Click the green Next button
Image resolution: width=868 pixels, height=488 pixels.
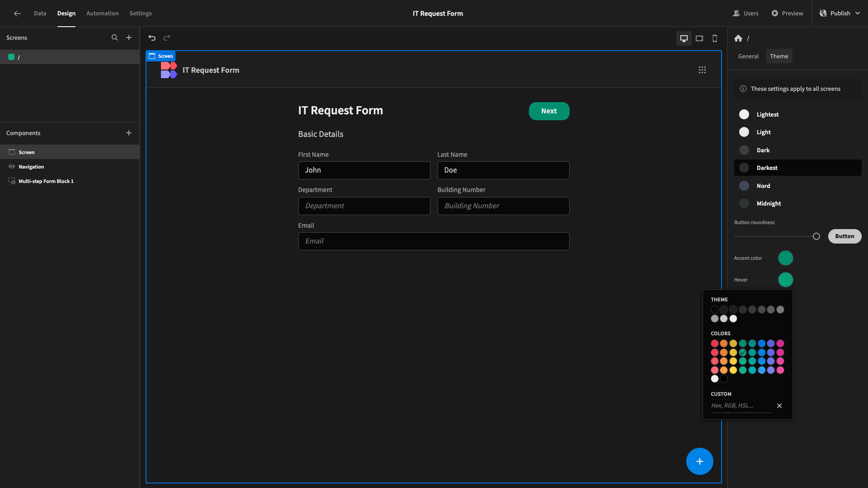click(x=549, y=111)
